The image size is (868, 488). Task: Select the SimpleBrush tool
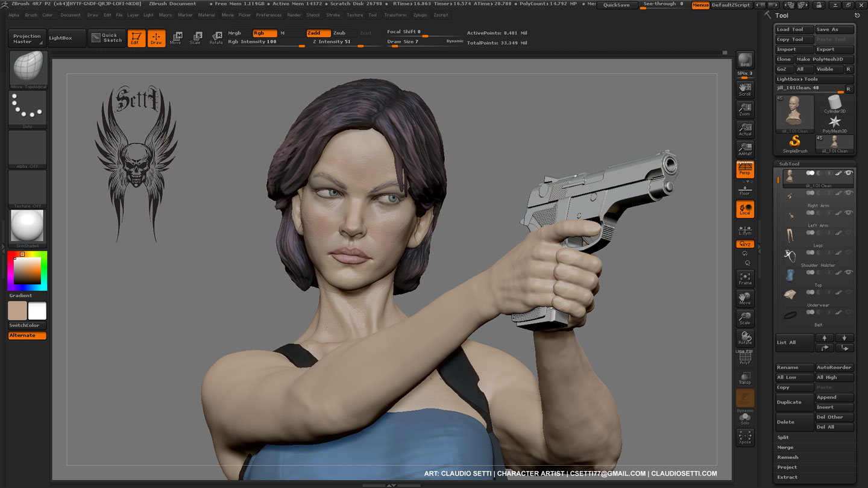[x=795, y=143]
